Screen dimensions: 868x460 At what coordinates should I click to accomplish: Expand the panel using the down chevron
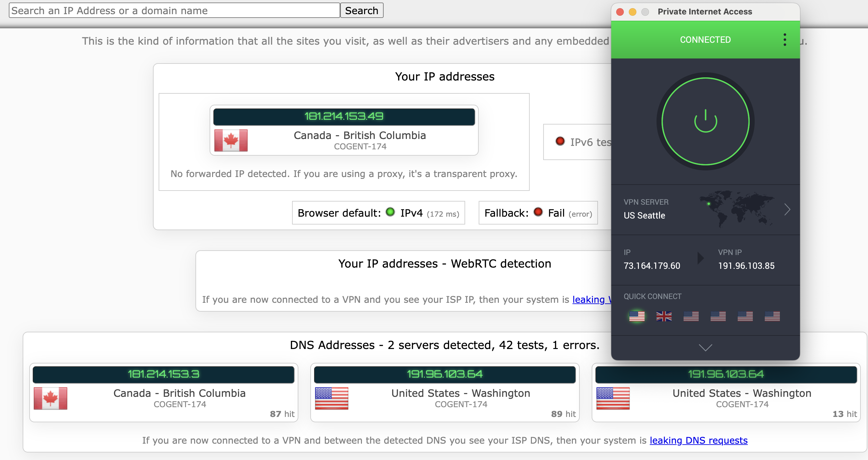coord(705,348)
